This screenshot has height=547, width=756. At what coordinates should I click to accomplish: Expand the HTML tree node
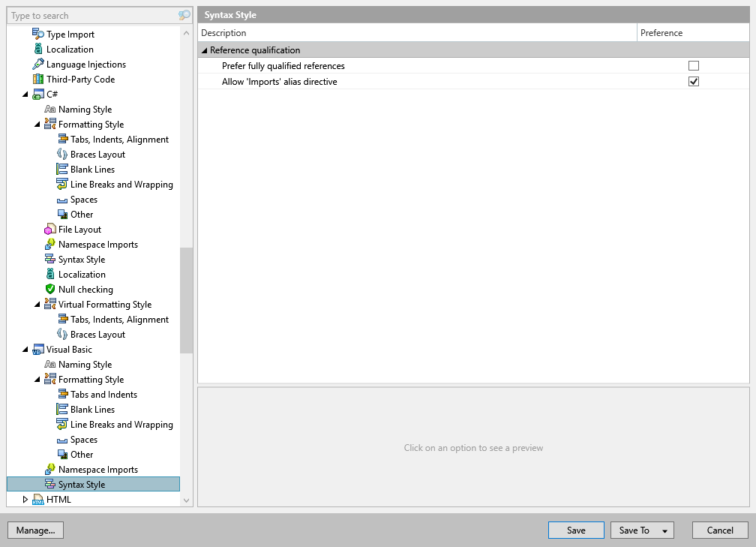click(x=25, y=499)
